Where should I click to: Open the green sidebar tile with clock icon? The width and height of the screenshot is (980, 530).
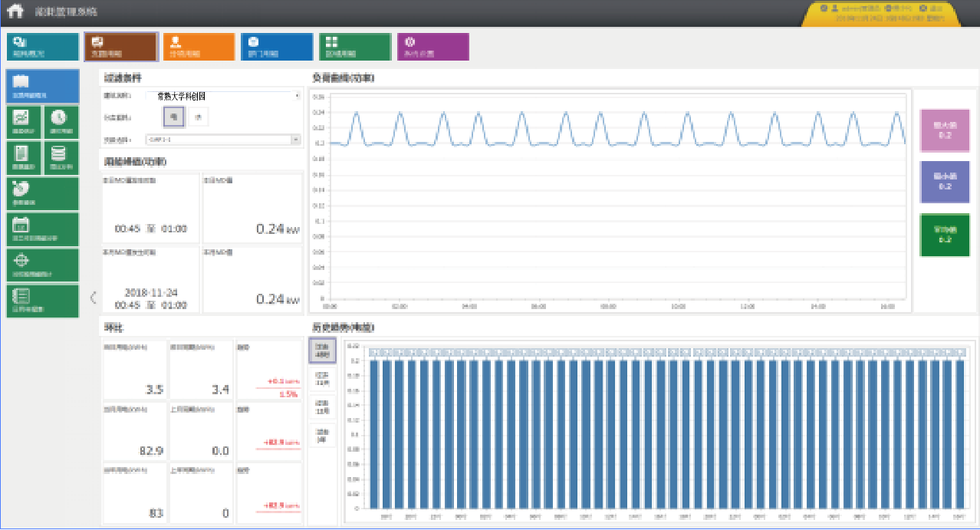point(61,122)
